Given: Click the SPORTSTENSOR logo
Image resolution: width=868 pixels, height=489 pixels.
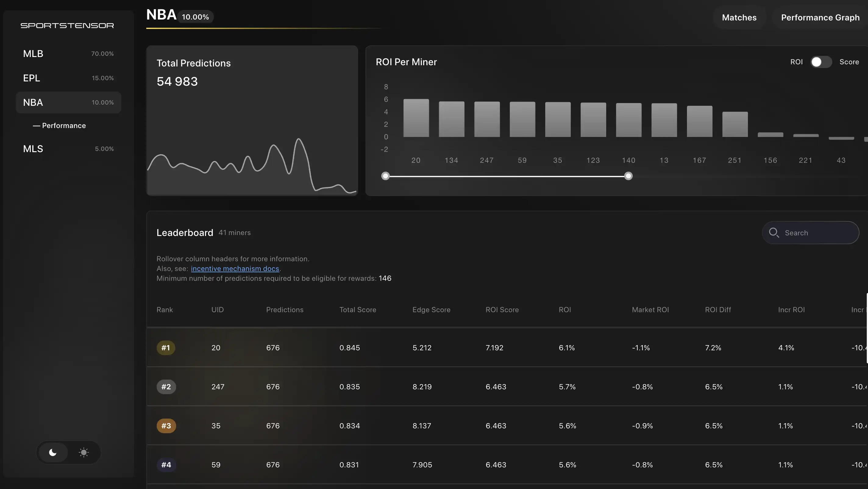Looking at the screenshot, I should click(67, 26).
